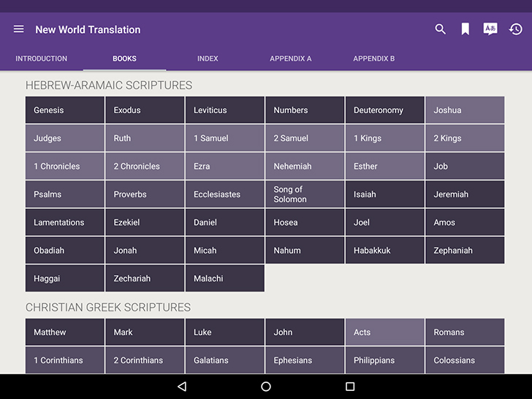The width and height of the screenshot is (532, 399).
Task: Open the book of Isaiah
Action: point(384,194)
